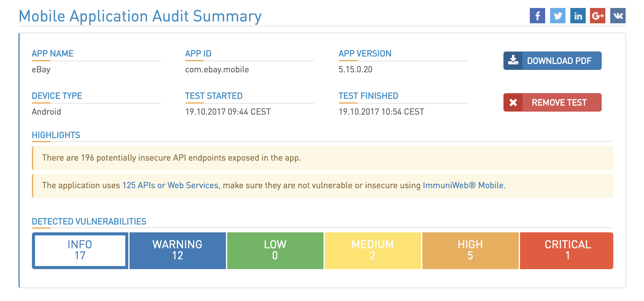Viewport: 644px width, 301px height.
Task: Click the 196 insecure API endpoints highlight
Action: click(323, 158)
